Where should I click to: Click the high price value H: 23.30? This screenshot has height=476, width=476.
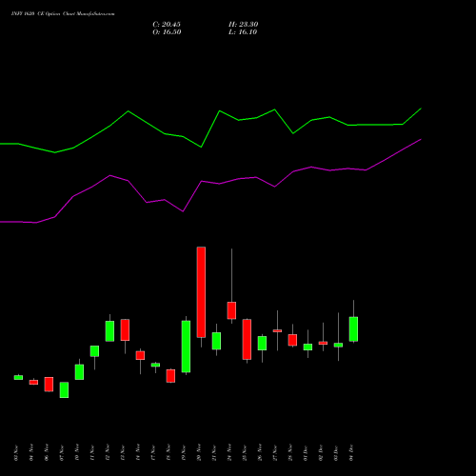244,25
